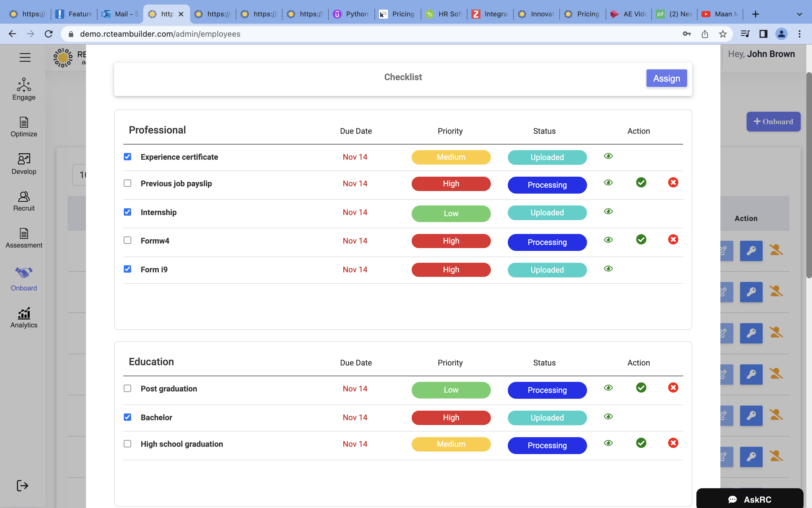Expand the browser tab search chevron

799,14
